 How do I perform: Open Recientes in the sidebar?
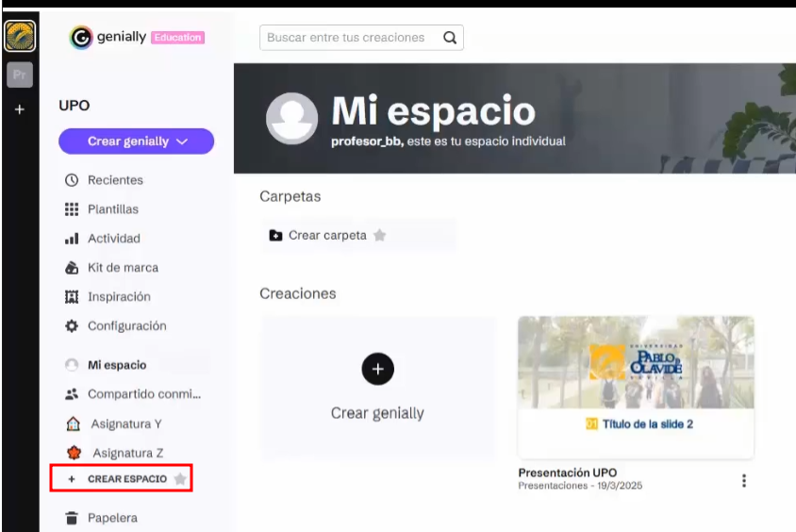(115, 180)
